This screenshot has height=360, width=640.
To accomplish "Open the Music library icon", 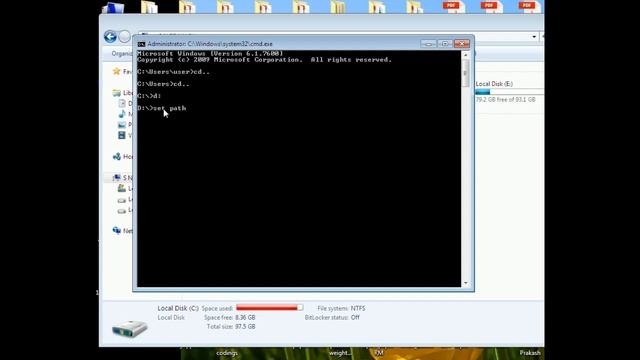I will [122, 114].
